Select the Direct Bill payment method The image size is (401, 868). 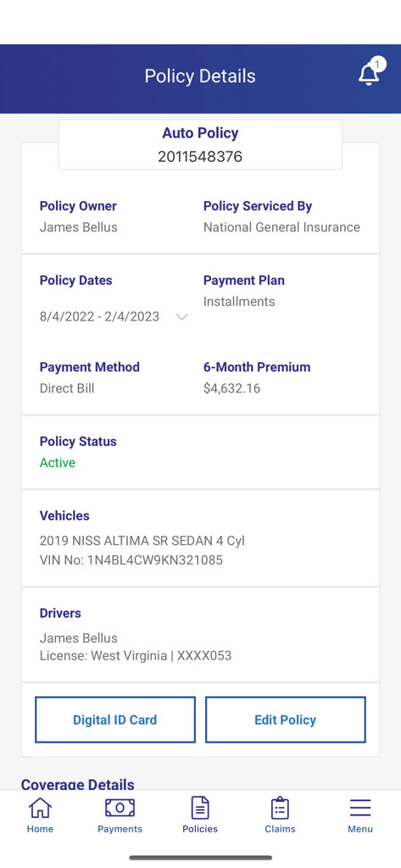[67, 388]
